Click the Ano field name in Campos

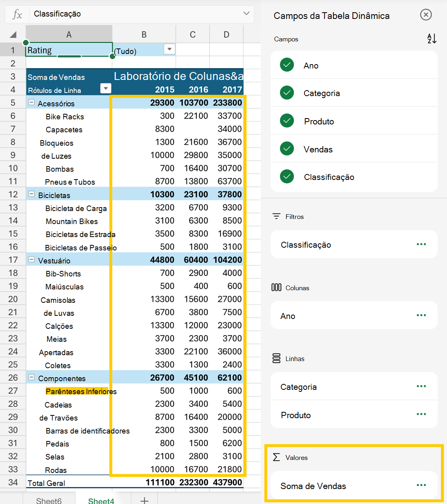(311, 66)
